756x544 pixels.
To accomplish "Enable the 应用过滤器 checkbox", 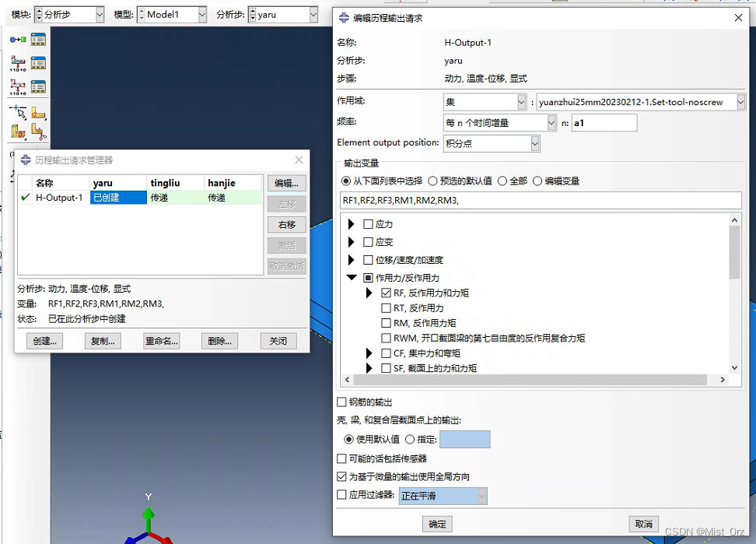I will pos(341,494).
